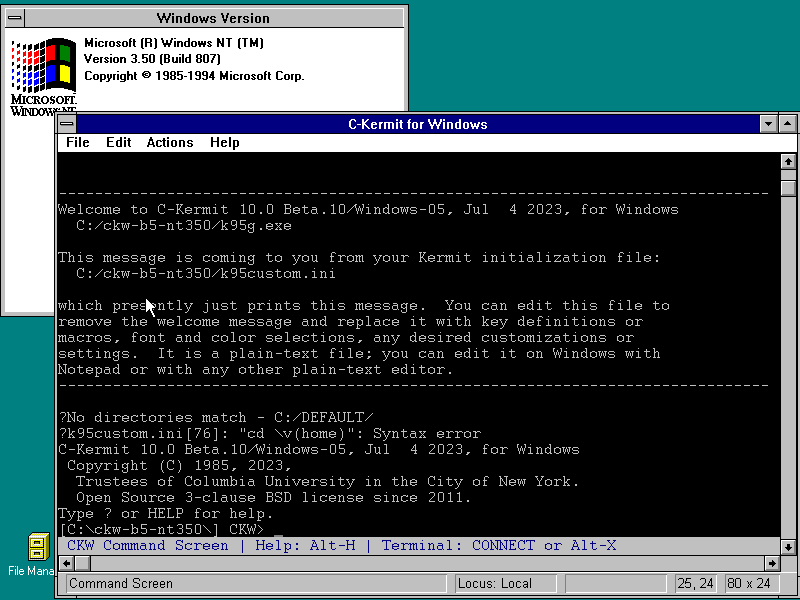This screenshot has width=800, height=600.
Task: Click the 'Command Screen' status bar field
Action: (256, 583)
